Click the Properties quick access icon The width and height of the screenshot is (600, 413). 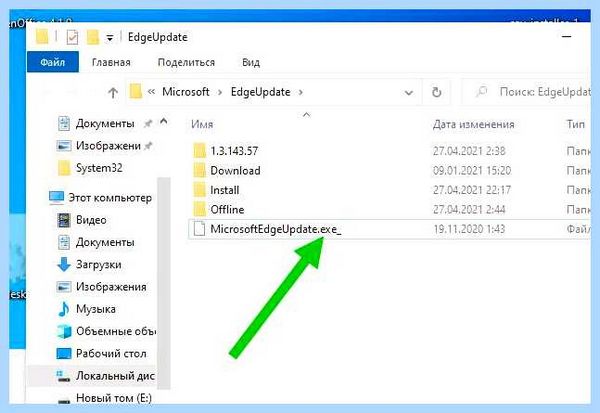72,37
